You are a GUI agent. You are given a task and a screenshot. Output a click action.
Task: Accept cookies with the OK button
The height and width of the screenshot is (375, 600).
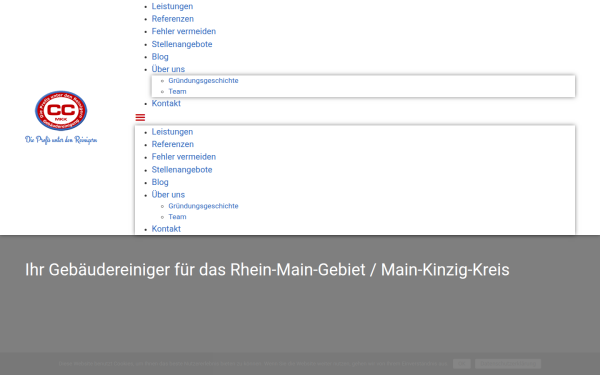tap(462, 364)
